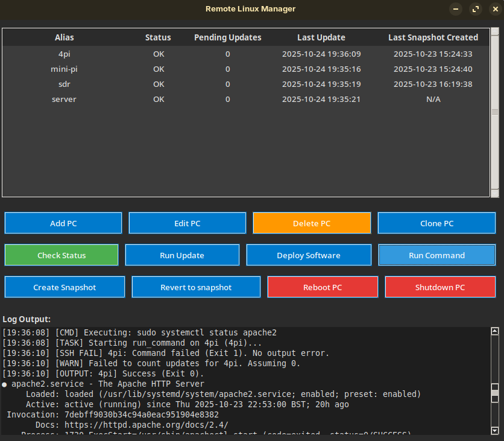Click log output scrollbar down arrow
This screenshot has height=441, width=504.
click(x=495, y=431)
